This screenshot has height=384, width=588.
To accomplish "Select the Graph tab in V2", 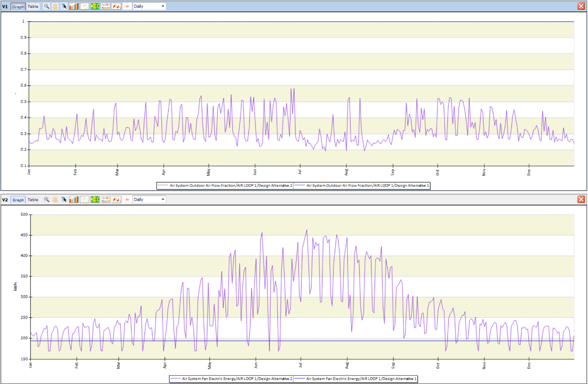I will 18,200.
